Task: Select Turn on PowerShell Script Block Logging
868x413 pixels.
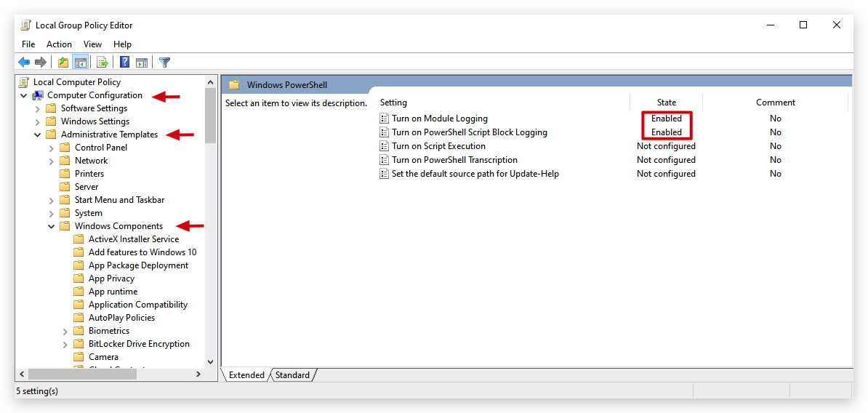Action: [470, 132]
